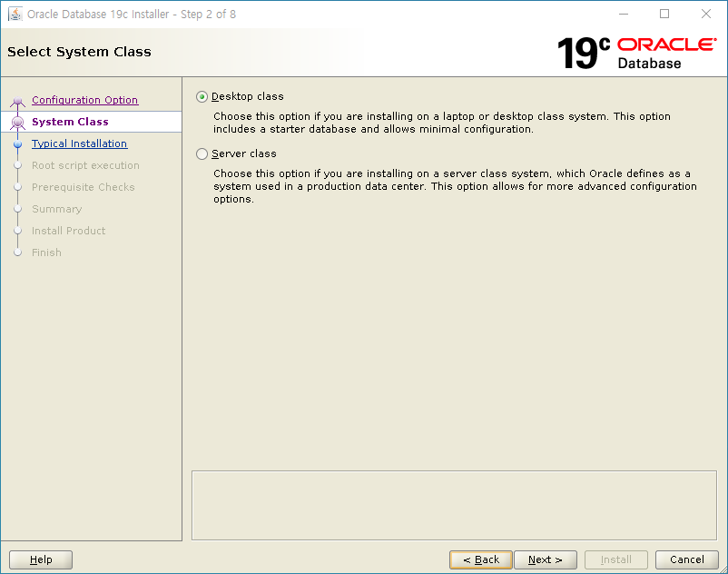Click the Desktop class description text
The width and height of the screenshot is (728, 574).
coord(442,123)
